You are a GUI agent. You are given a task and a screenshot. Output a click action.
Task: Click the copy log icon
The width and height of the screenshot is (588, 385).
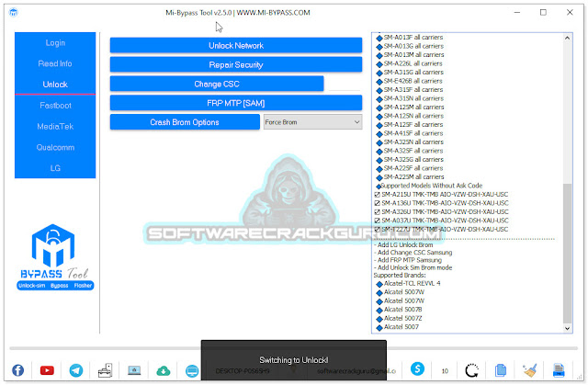(x=501, y=370)
